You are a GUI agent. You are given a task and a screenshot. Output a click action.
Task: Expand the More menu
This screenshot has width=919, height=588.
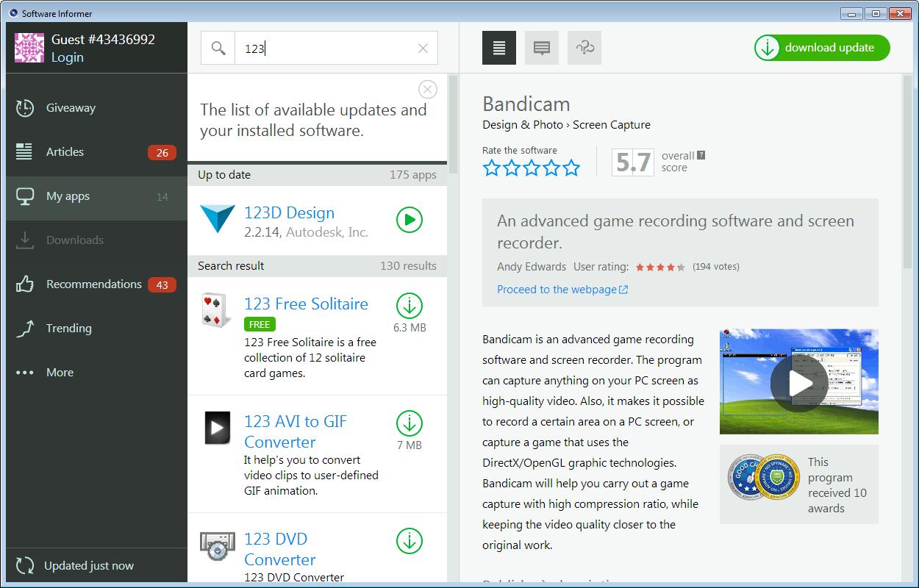(x=60, y=373)
